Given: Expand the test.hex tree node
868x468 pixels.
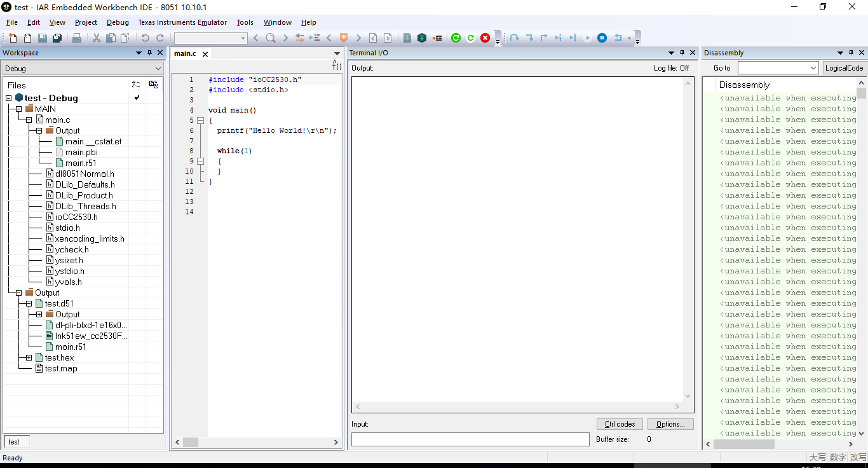Looking at the screenshot, I should (29, 357).
